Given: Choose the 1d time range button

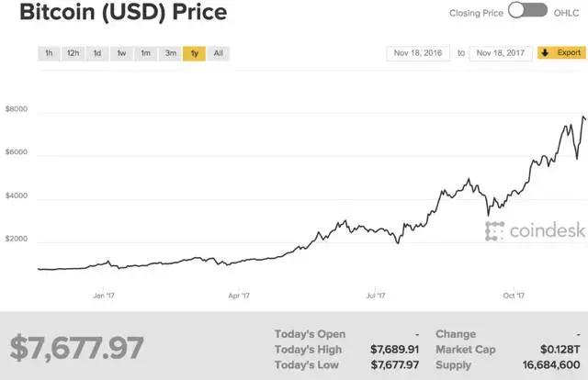Looking at the screenshot, I should 97,53.
